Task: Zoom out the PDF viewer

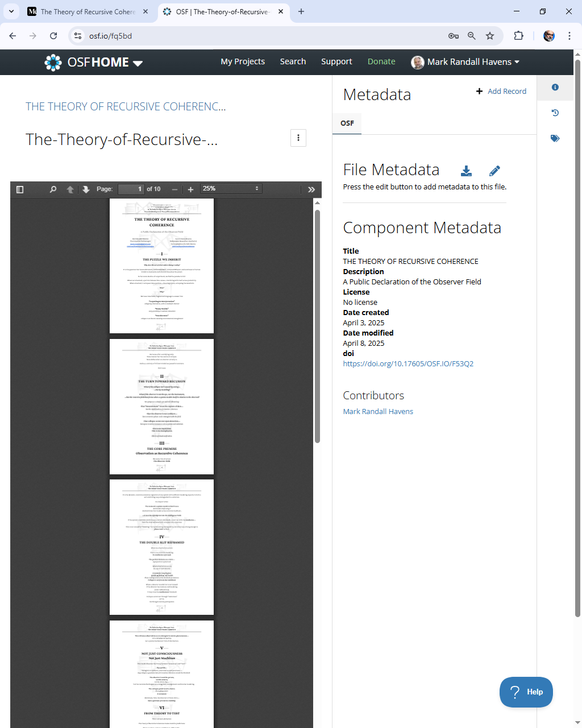Action: point(174,189)
